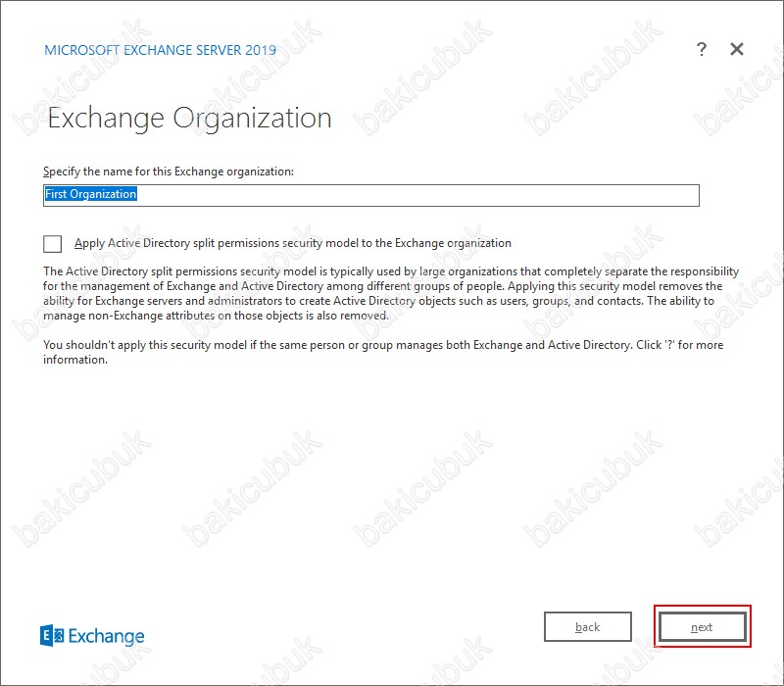Click the paragraph beginning "You shouldn't apply this security model"
The height and width of the screenshot is (686, 784).
[x=383, y=352]
